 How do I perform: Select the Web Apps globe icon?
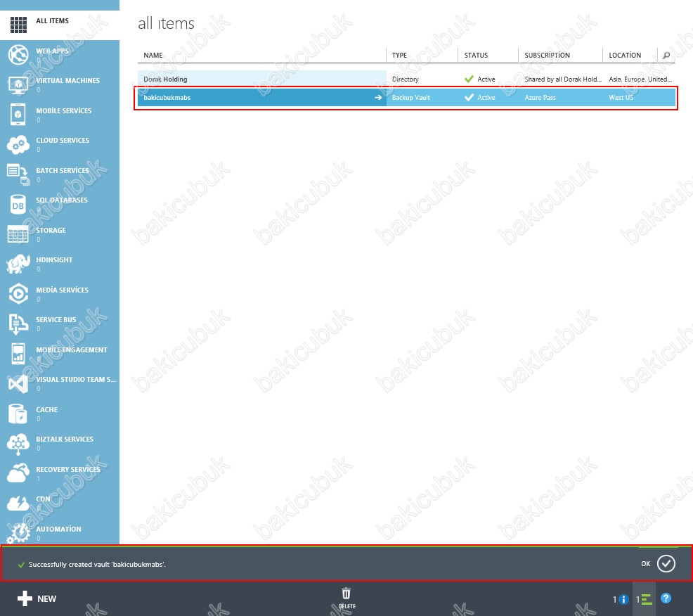(18, 55)
